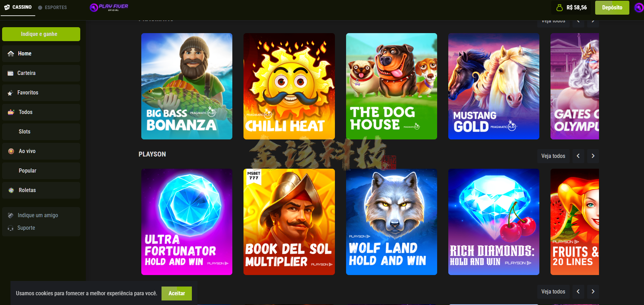This screenshot has width=644, height=305.
Task: Click the Suporte headset icon
Action: 10,228
